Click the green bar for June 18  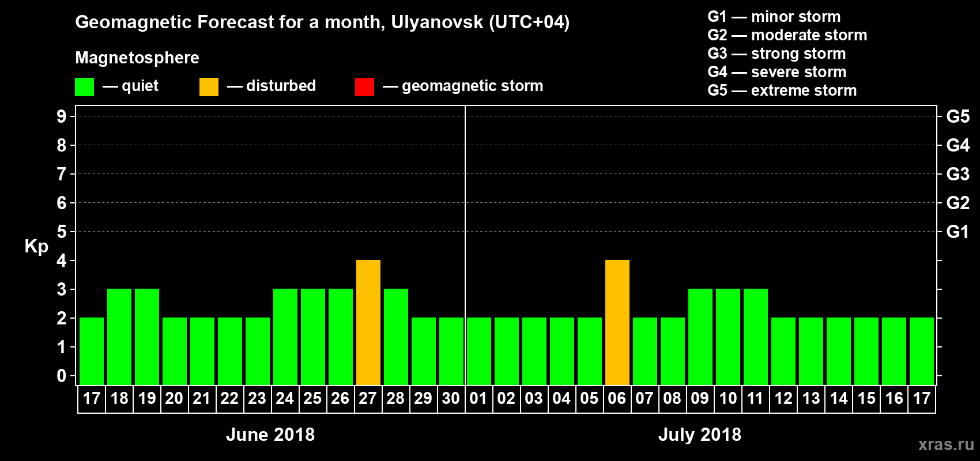pos(119,337)
